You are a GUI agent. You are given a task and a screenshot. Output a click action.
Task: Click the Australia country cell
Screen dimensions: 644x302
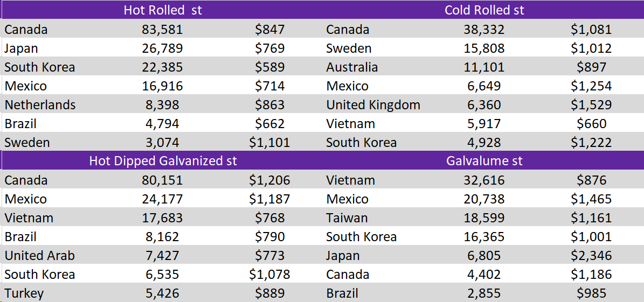[352, 67]
